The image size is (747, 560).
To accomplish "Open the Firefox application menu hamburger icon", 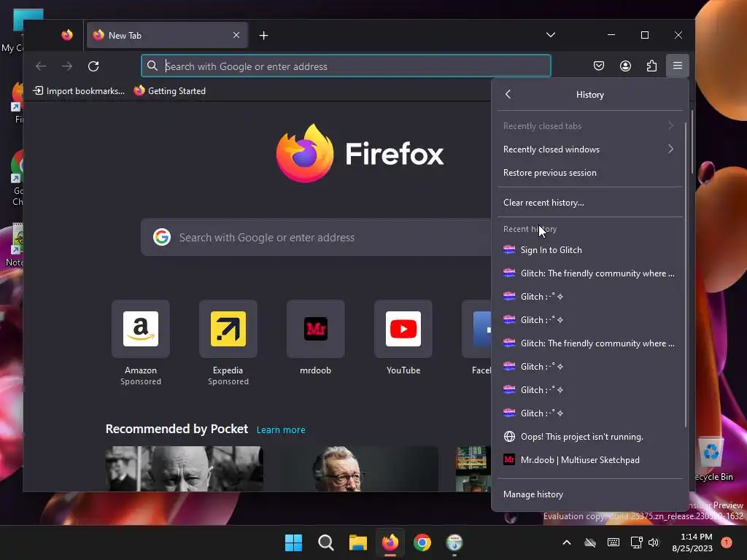I will [x=677, y=66].
